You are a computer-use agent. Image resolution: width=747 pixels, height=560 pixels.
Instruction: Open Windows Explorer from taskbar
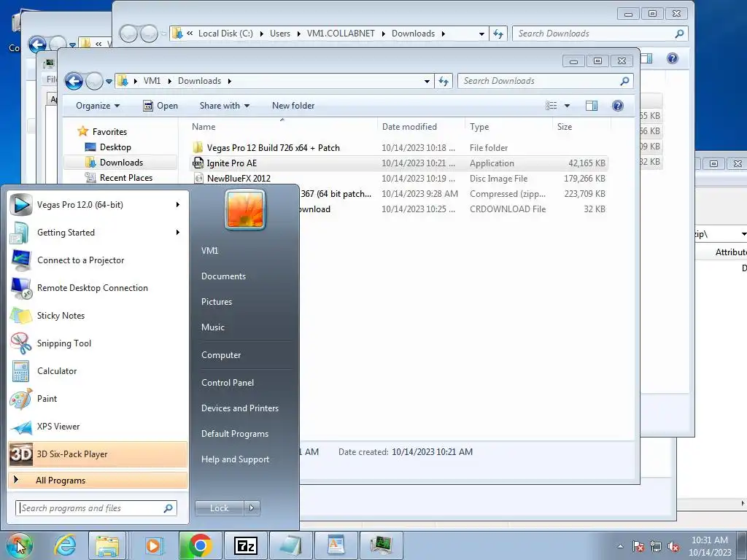[x=107, y=545]
